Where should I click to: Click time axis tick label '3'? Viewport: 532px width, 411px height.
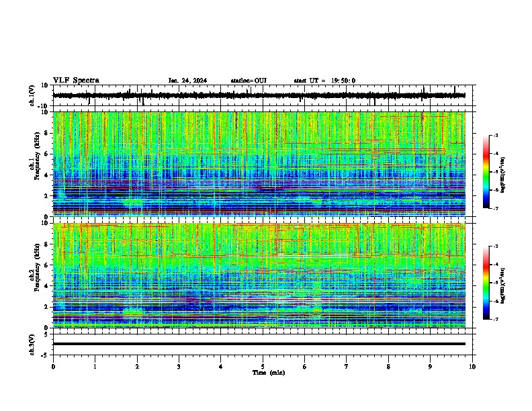pos(179,367)
